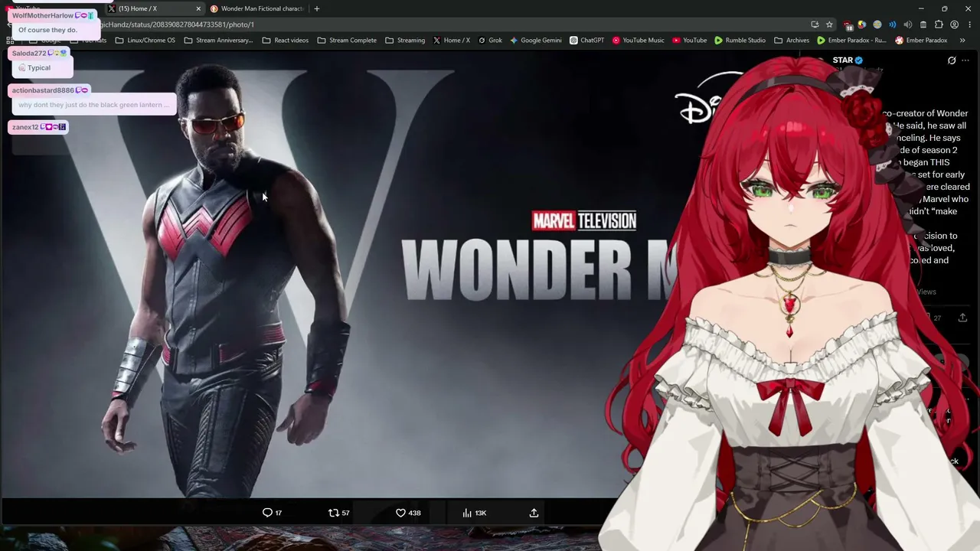Open the ChatGPT bookmark
980x551 pixels.
(x=587, y=41)
